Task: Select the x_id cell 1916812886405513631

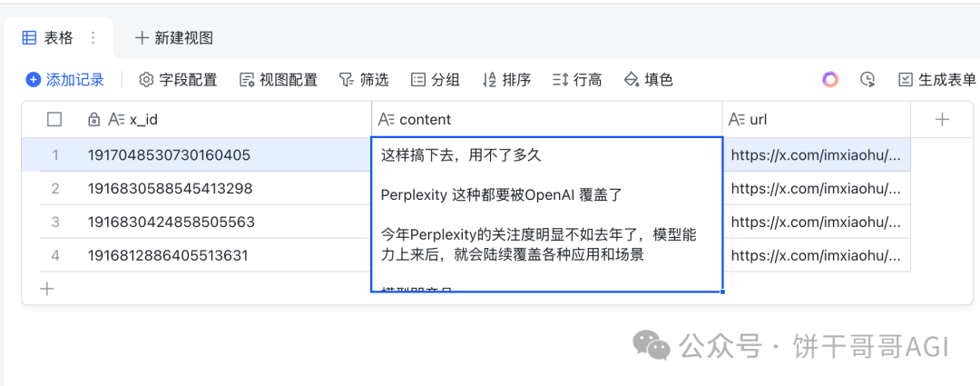Action: tap(168, 255)
